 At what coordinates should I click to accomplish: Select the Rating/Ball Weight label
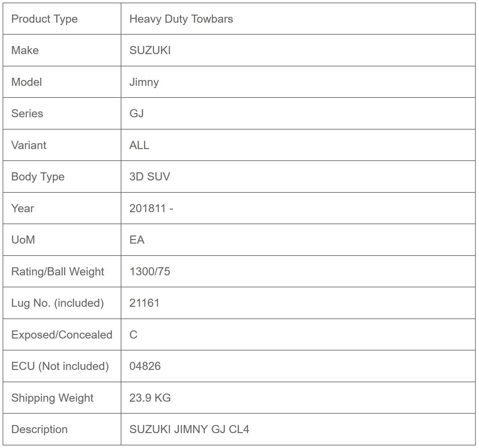coord(58,271)
